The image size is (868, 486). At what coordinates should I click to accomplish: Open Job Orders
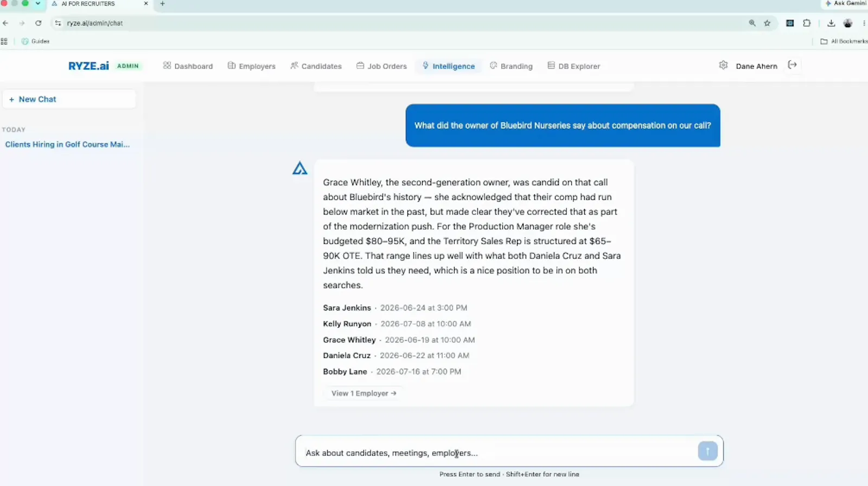click(x=382, y=66)
